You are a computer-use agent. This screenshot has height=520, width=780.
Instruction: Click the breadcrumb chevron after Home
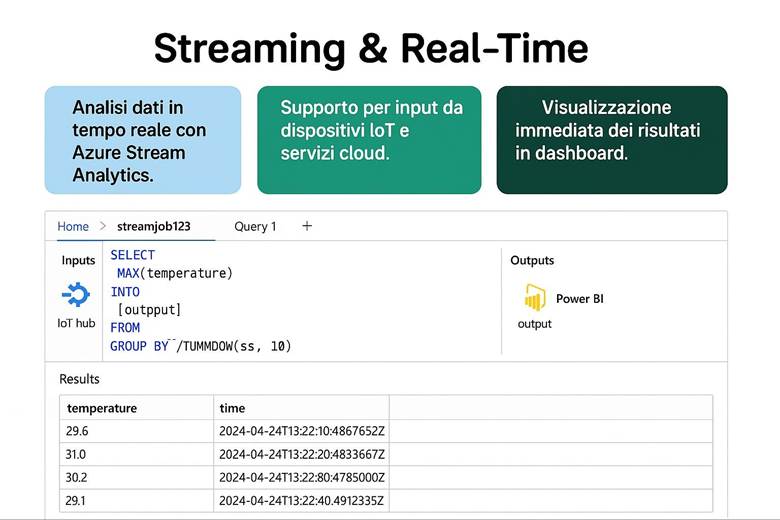[x=102, y=227]
